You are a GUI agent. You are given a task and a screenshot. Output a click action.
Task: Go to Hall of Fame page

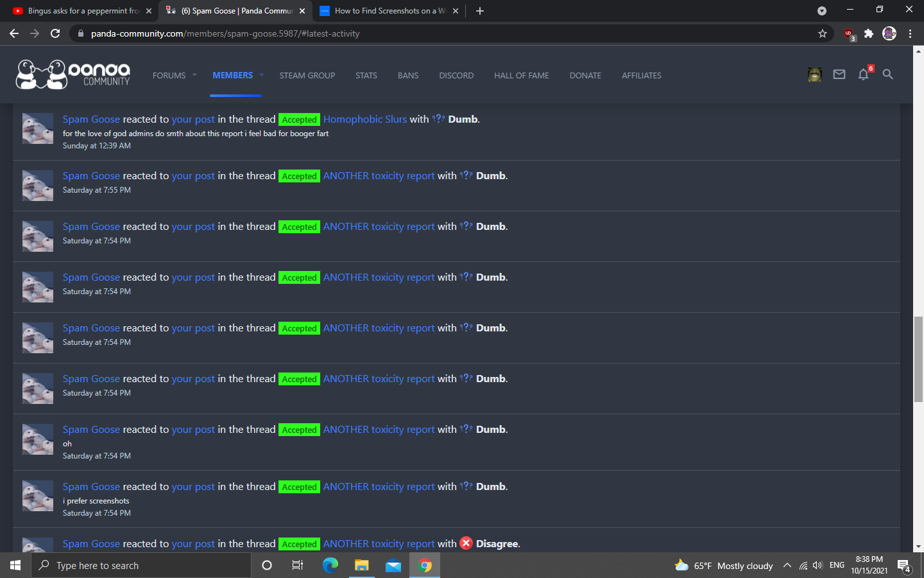coord(521,75)
